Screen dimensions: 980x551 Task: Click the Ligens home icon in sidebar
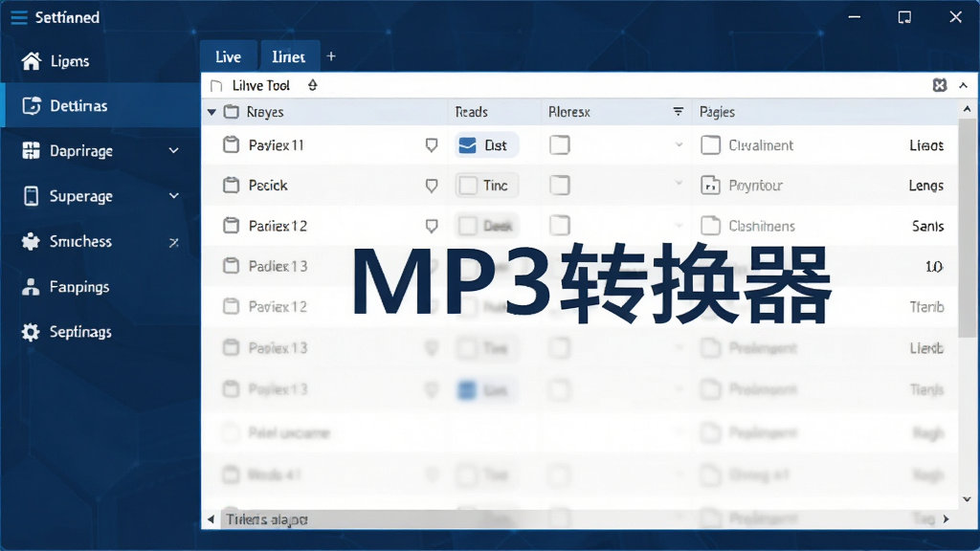click(x=32, y=60)
